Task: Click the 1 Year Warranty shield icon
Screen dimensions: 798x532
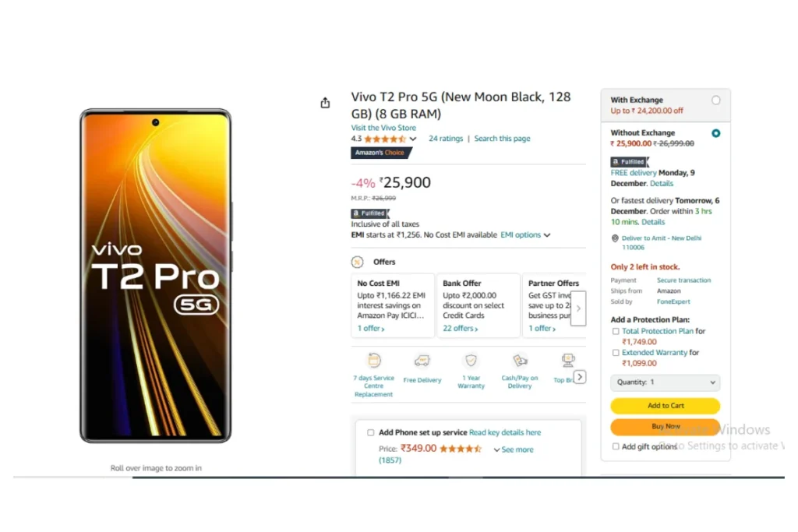Action: (471, 361)
